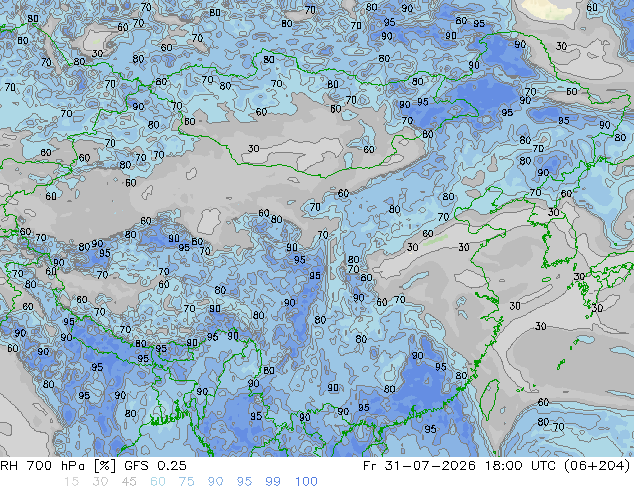Click the 90 entry in the color legend
This screenshot has height=490, width=634.
(x=215, y=482)
